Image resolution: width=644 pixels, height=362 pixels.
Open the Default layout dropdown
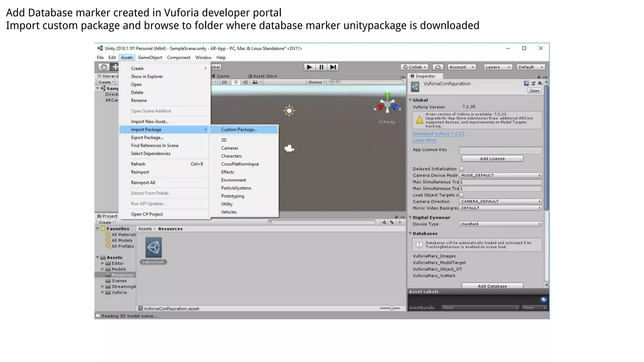pos(531,67)
